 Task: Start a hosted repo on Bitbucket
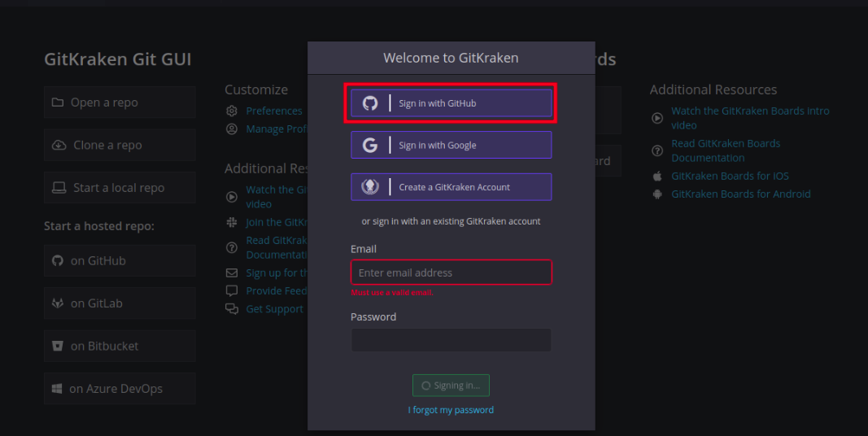pos(120,346)
